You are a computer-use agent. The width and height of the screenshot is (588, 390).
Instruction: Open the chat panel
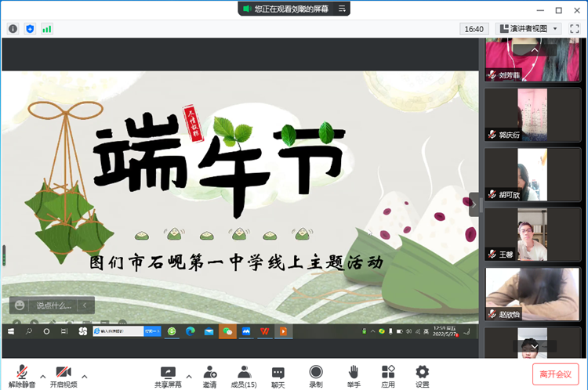point(278,377)
